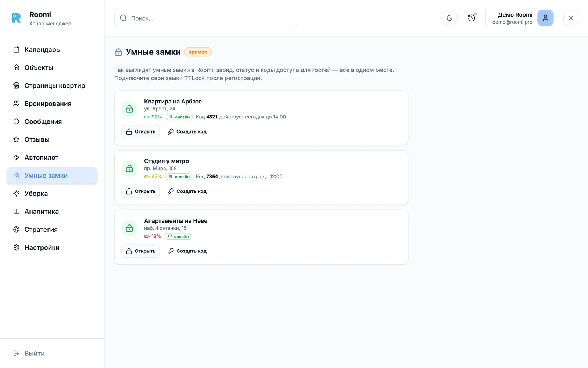Toggle dark mode with the moon icon
Image resolution: width=588 pixels, height=368 pixels.
(x=449, y=18)
